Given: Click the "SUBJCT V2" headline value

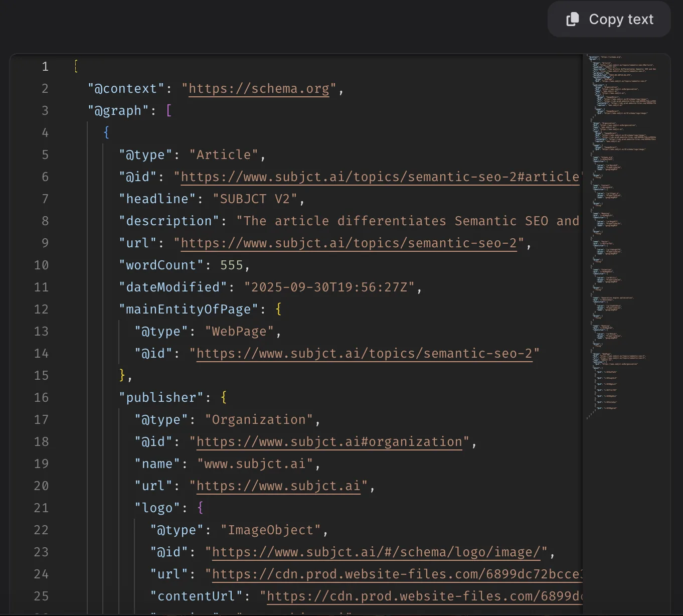Looking at the screenshot, I should [255, 199].
